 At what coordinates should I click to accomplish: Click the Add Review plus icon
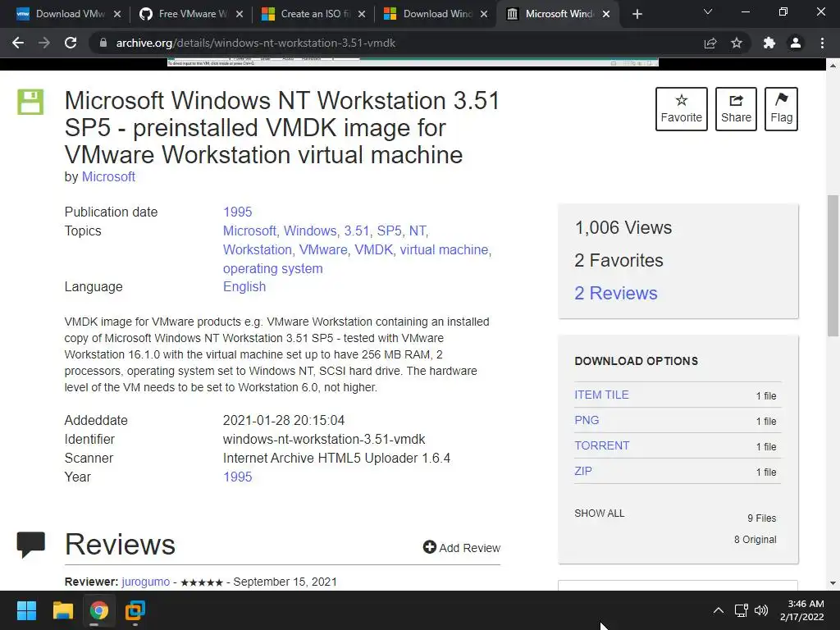tap(430, 547)
